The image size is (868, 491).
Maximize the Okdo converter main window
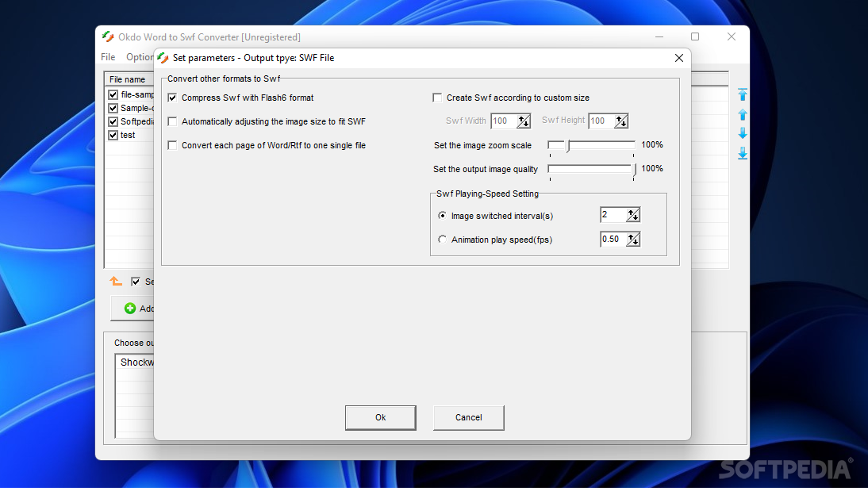pos(695,36)
